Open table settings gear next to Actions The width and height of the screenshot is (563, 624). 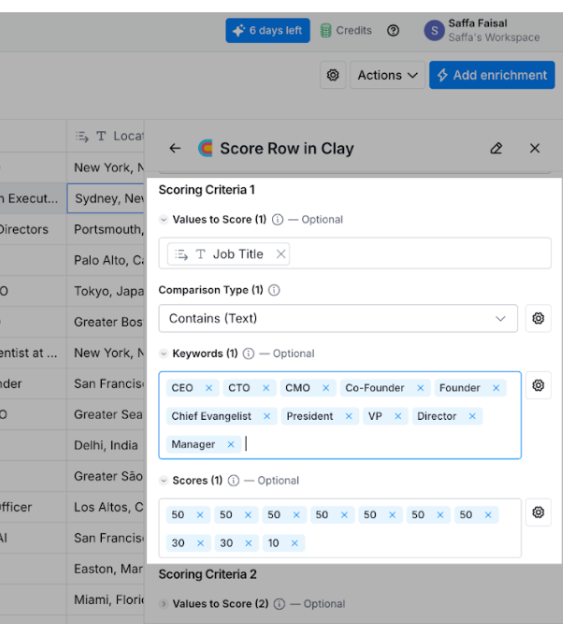[333, 75]
